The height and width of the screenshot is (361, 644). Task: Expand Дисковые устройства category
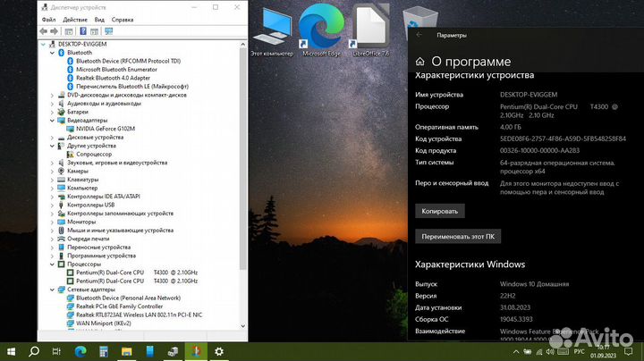pos(52,138)
